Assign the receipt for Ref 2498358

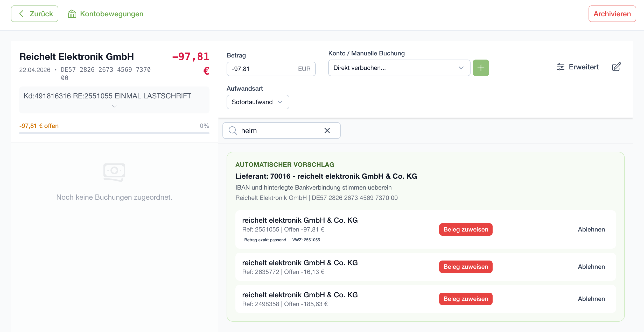coord(466,299)
